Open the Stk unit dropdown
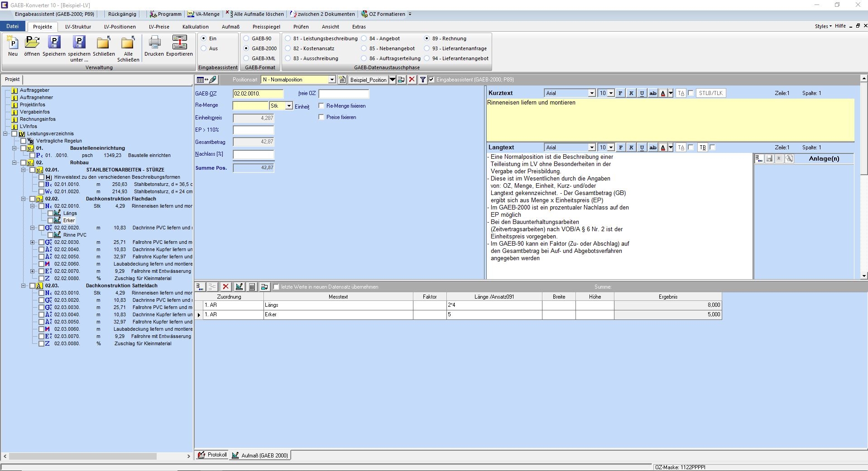The image size is (868, 471). tap(289, 106)
